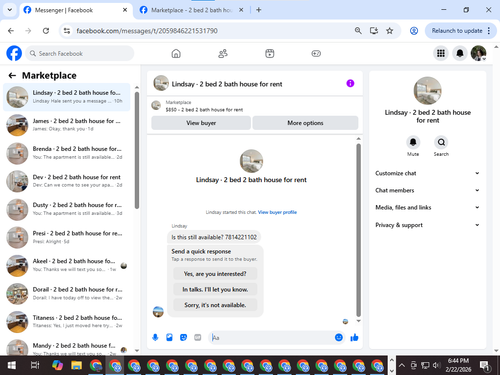Open the James conversation in the list
This screenshot has width=500, height=375.
coord(67,125)
